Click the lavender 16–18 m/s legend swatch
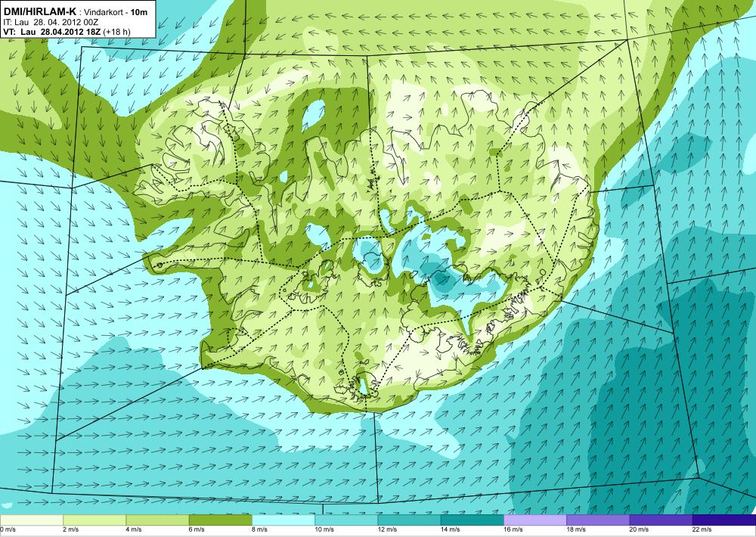Image resolution: width=756 pixels, height=537 pixels. (535, 520)
